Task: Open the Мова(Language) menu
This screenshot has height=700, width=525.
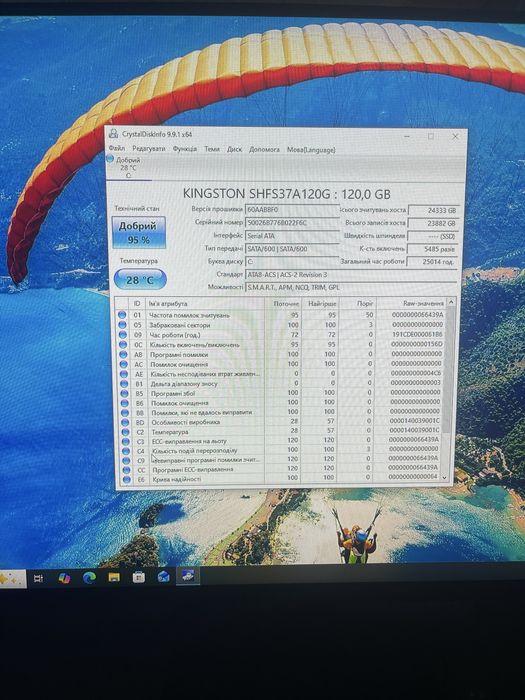Action: (x=311, y=150)
